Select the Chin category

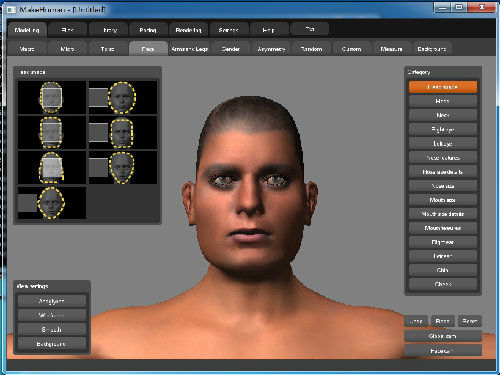click(443, 270)
